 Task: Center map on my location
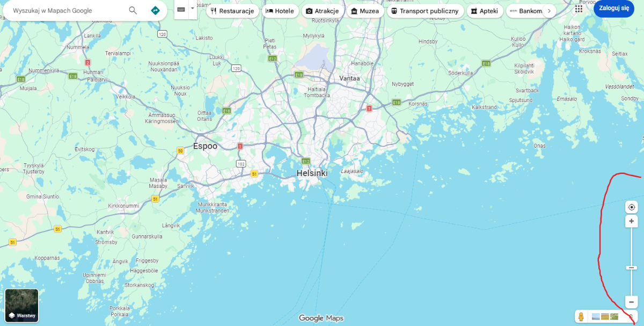pos(632,207)
